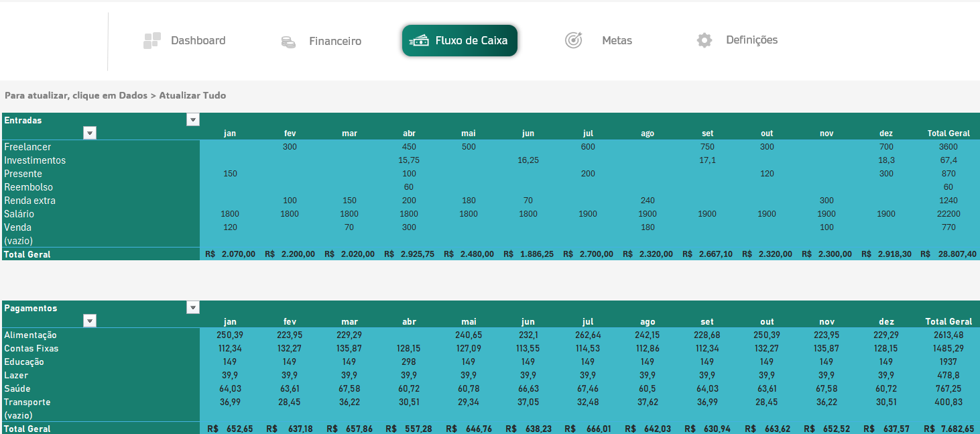
Task: Click the Financeiro coins icon
Action: (288, 42)
